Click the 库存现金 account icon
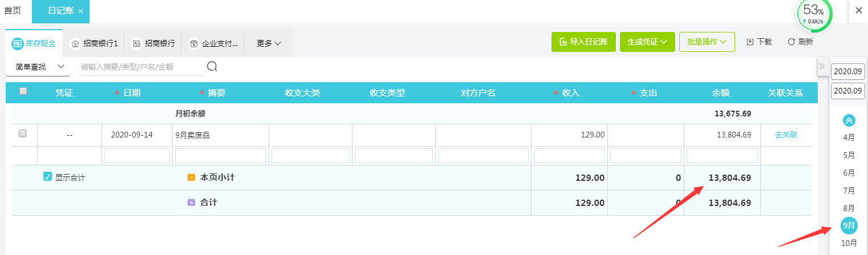Image resolution: width=868 pixels, height=255 pixels. click(18, 43)
